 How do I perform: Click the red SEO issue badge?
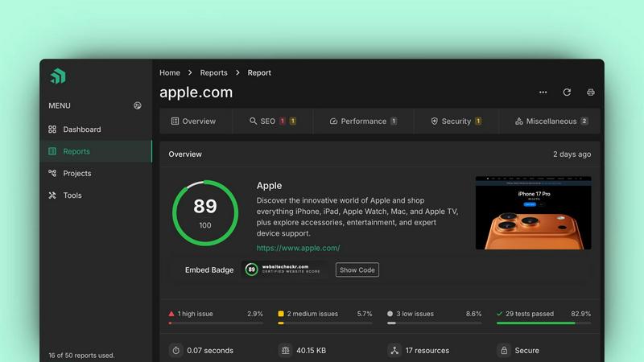pyautogui.click(x=283, y=121)
